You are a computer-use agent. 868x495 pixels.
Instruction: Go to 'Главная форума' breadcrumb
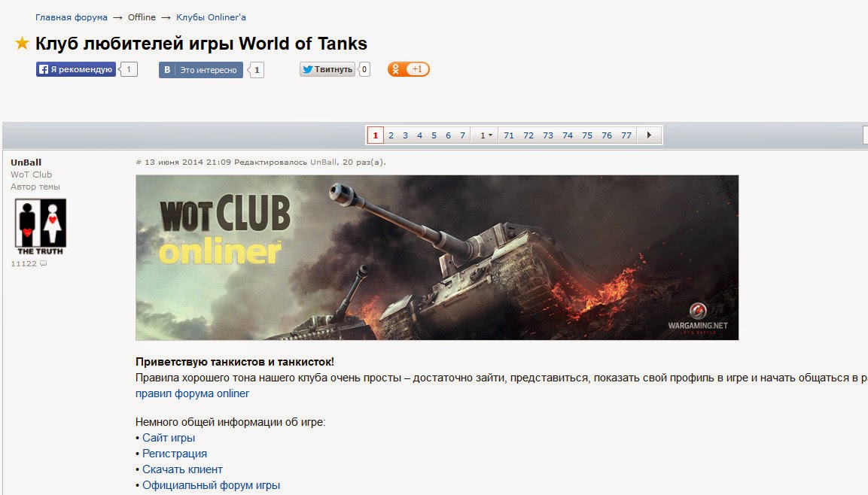(x=72, y=17)
